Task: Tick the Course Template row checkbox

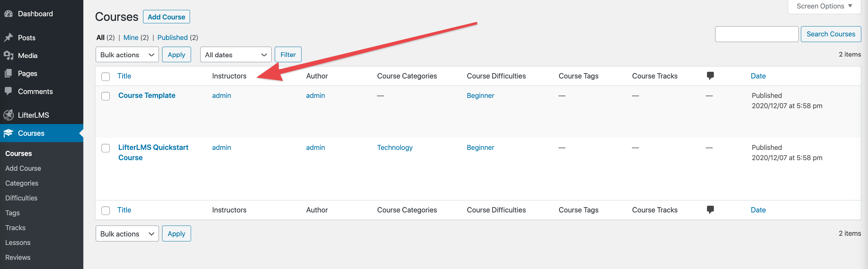Action: 106,96
